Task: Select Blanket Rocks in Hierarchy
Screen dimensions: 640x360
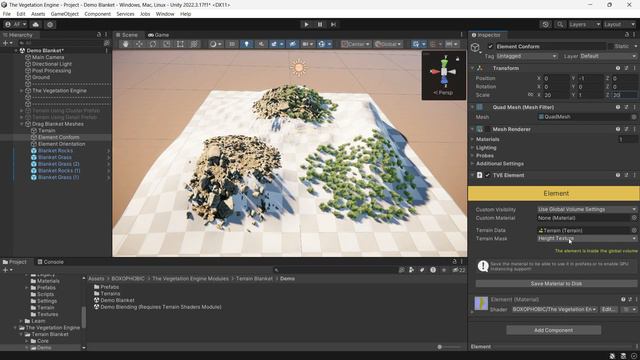Action: point(55,151)
